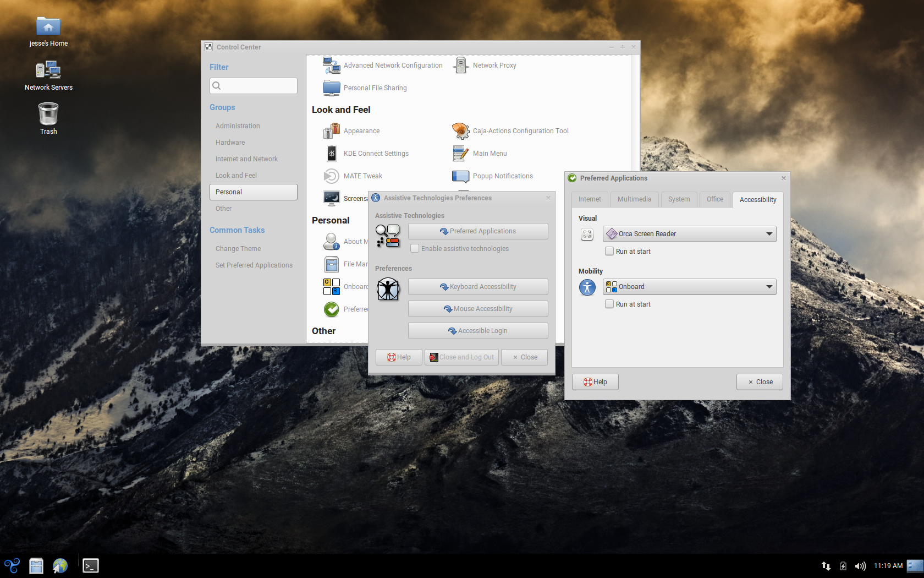This screenshot has width=924, height=578.
Task: Open Preferred Applications green check icon
Action: click(332, 309)
